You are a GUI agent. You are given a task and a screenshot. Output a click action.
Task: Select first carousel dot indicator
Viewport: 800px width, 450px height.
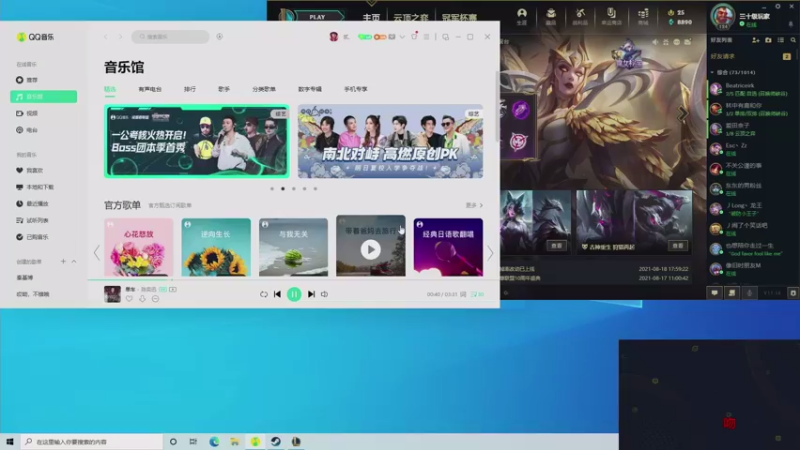point(272,189)
